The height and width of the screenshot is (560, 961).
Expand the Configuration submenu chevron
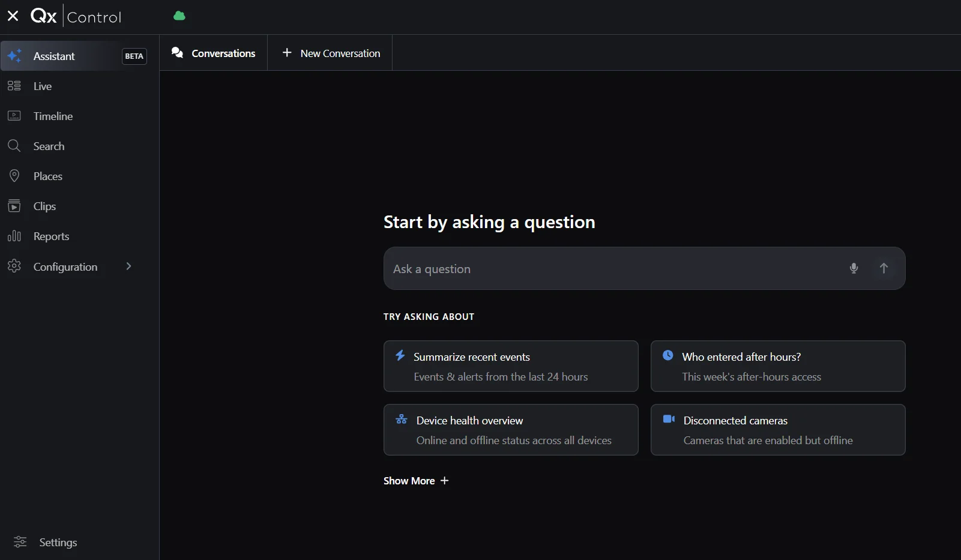[128, 266]
